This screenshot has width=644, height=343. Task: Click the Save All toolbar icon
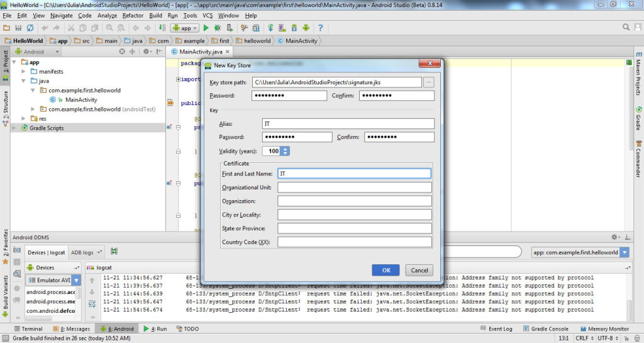pos(18,28)
